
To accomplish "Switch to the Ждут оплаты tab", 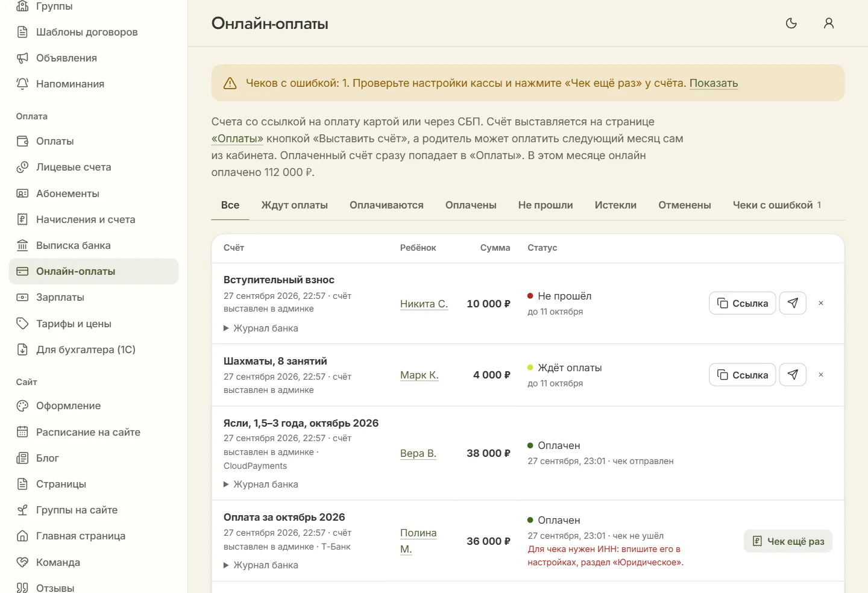I will 294,205.
